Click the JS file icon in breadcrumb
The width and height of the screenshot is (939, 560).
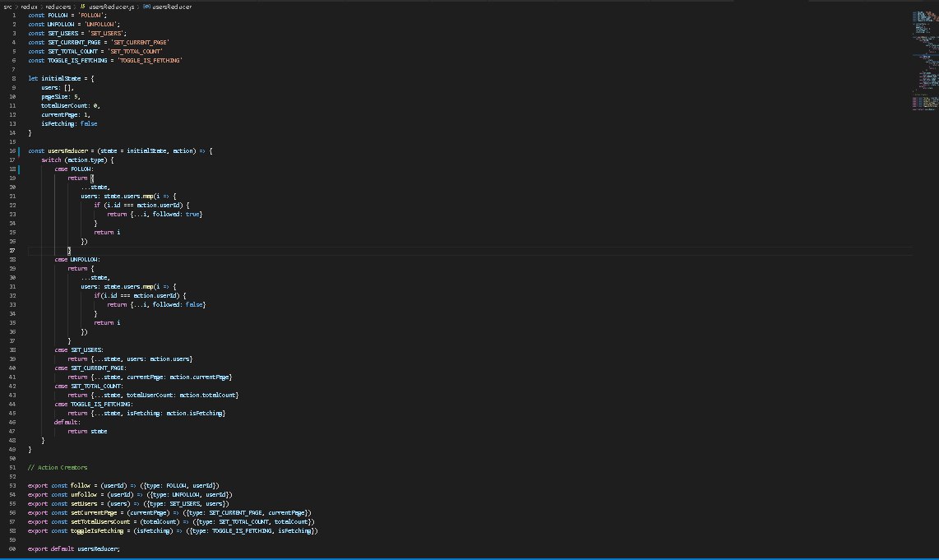(83, 7)
